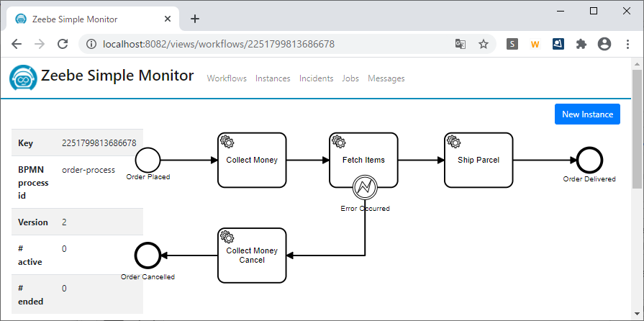Image resolution: width=644 pixels, height=321 pixels.
Task: Reload the page with the refresh icon
Action: (x=63, y=44)
